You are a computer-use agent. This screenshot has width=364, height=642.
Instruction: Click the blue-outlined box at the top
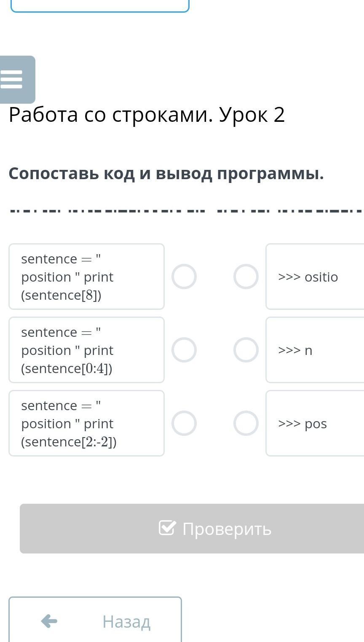point(100,6)
